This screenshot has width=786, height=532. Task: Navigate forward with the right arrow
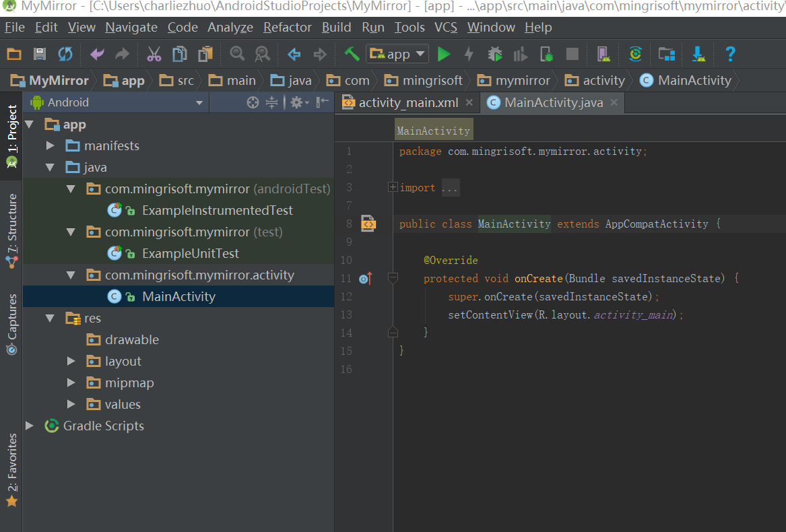click(x=320, y=54)
